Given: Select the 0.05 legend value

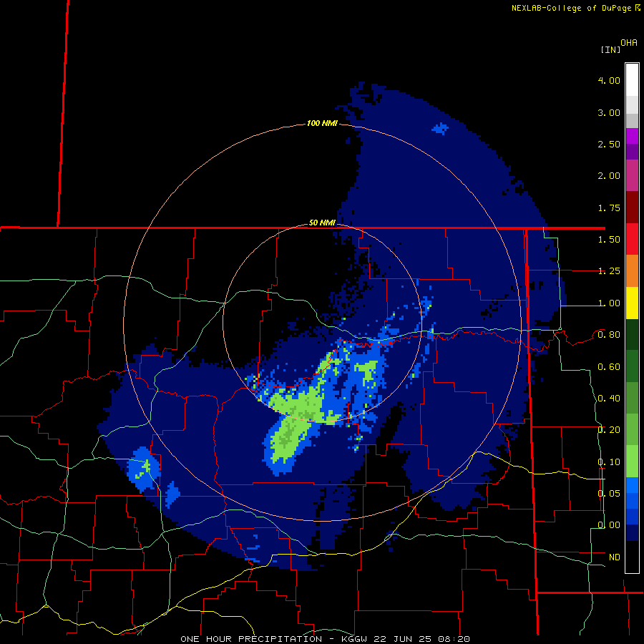Looking at the screenshot, I should tap(609, 493).
